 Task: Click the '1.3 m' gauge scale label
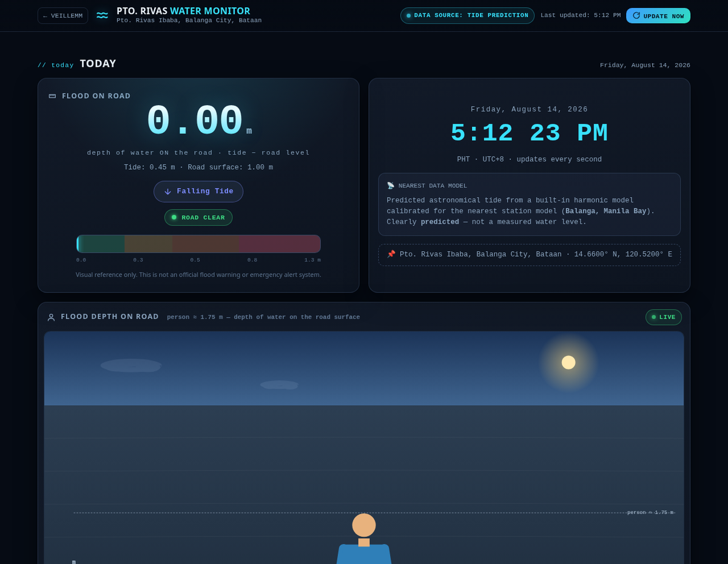(x=312, y=260)
